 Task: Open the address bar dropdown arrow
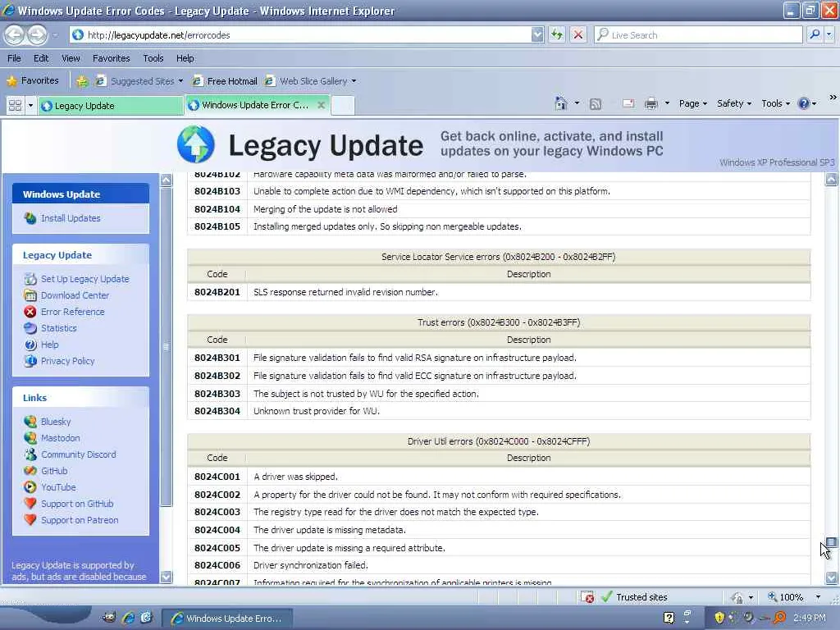537,34
